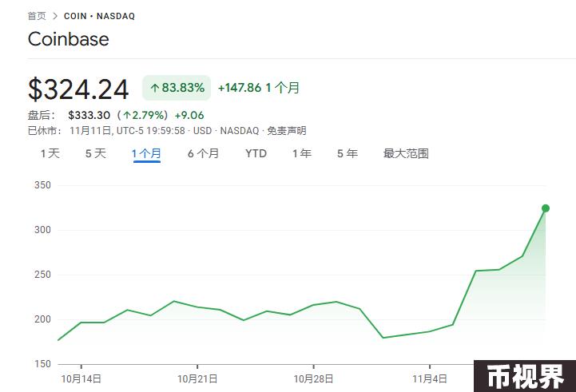The width and height of the screenshot is (576, 392).
Task: Switch chart to 5年 range
Action: tap(348, 153)
